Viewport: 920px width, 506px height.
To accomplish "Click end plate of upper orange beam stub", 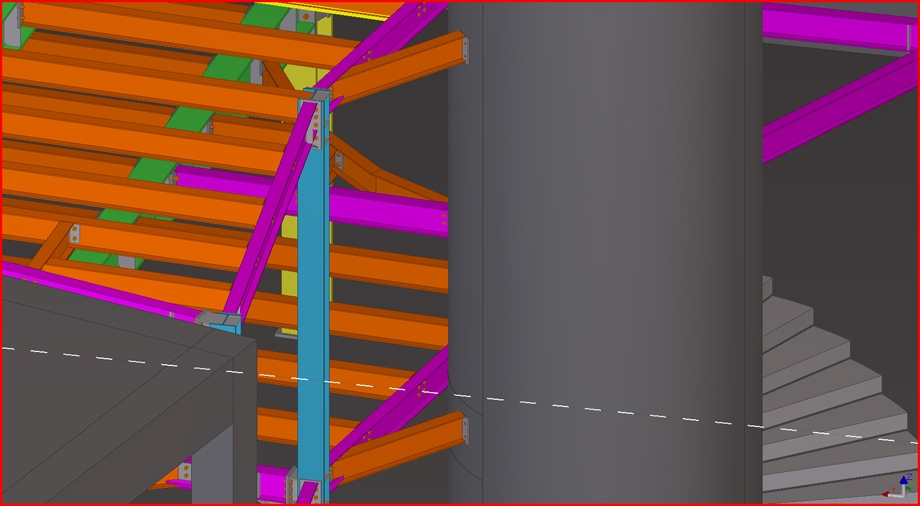I will [465, 48].
